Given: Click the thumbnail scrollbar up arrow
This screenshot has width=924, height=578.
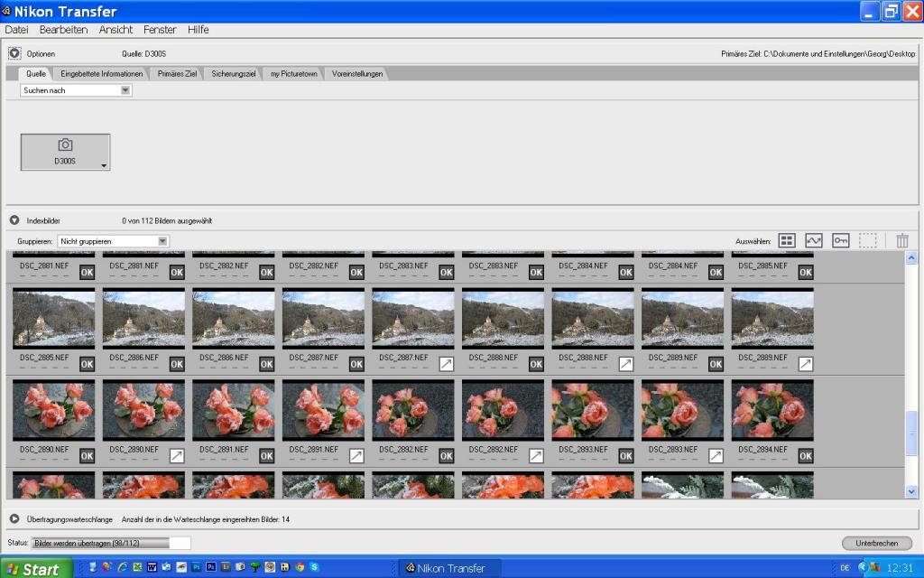Looking at the screenshot, I should (911, 257).
